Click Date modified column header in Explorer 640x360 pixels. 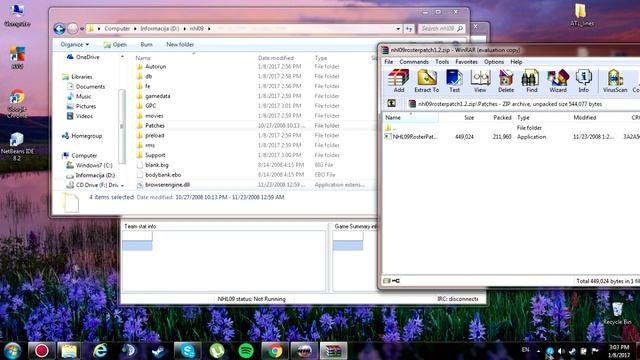[x=276, y=58]
